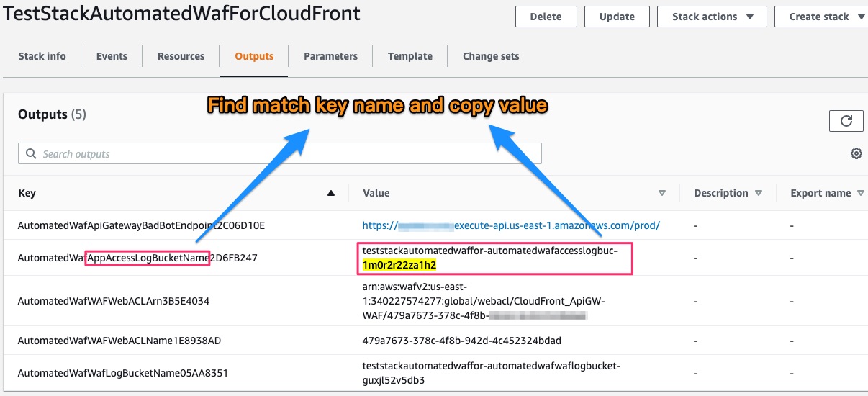The height and width of the screenshot is (396, 868).
Task: Go to the Parameters tab
Action: [330, 56]
